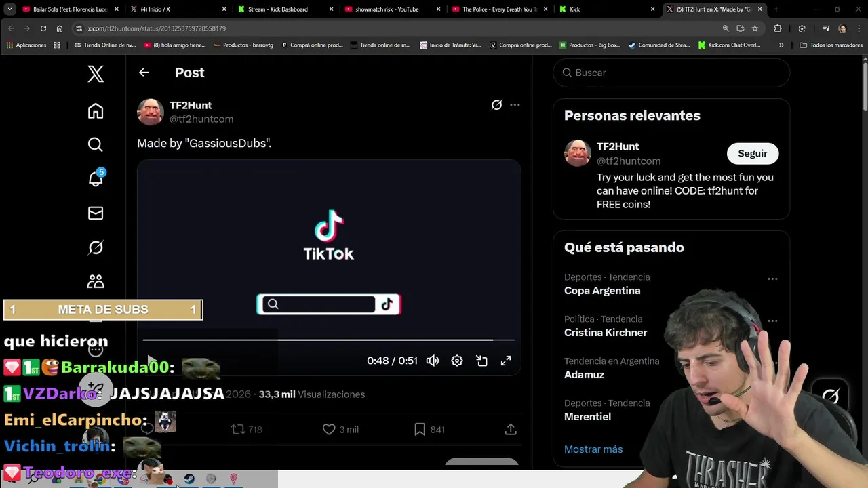Open more options for Copa Argentina trend
The height and width of the screenshot is (488, 868).
click(x=772, y=279)
